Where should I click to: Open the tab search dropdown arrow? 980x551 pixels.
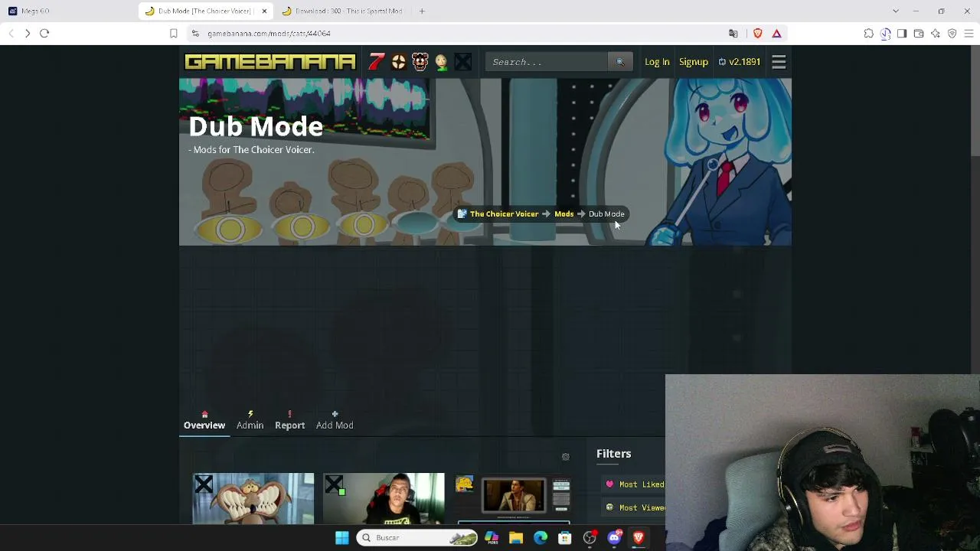pos(896,11)
